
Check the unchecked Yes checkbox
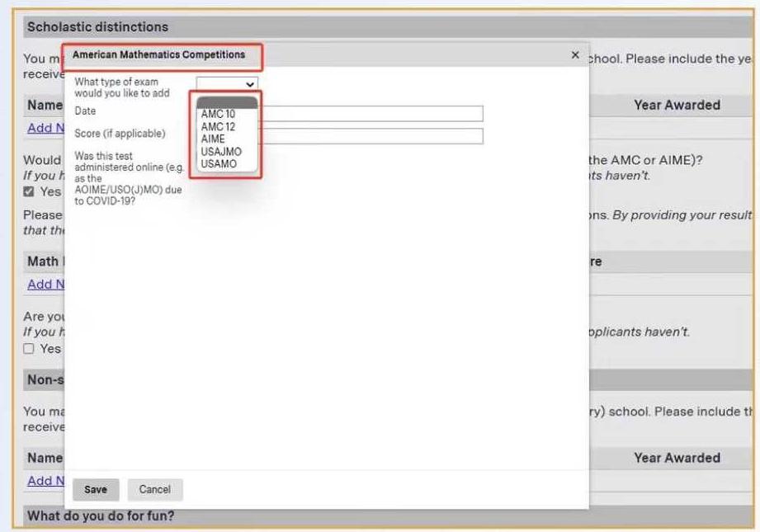tap(30, 349)
